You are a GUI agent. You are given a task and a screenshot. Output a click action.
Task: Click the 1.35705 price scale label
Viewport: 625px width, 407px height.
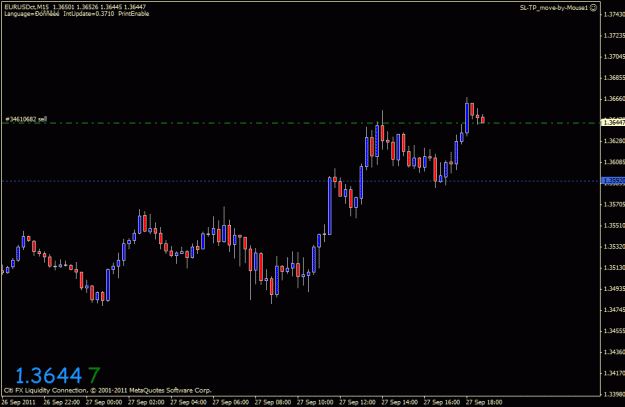614,204
